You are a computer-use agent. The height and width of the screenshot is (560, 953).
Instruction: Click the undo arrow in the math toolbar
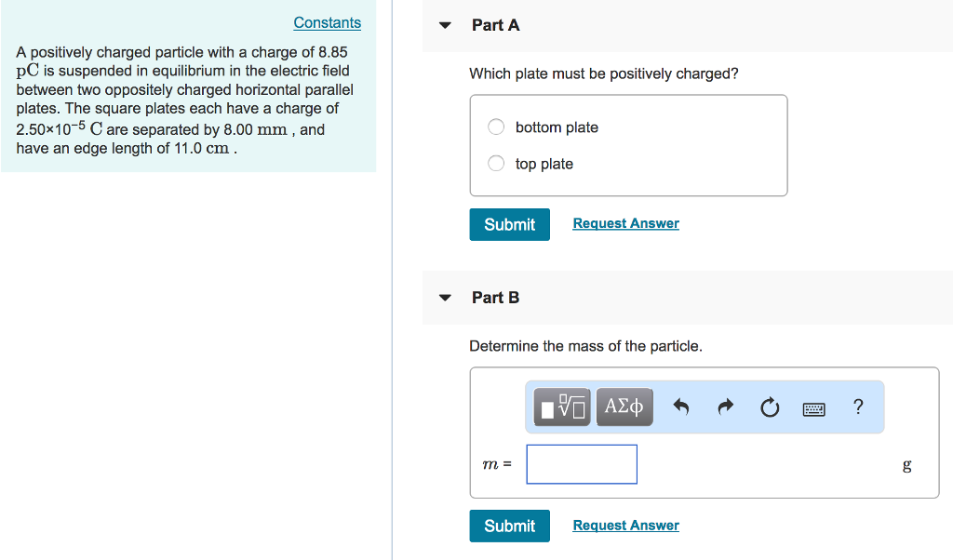click(680, 407)
